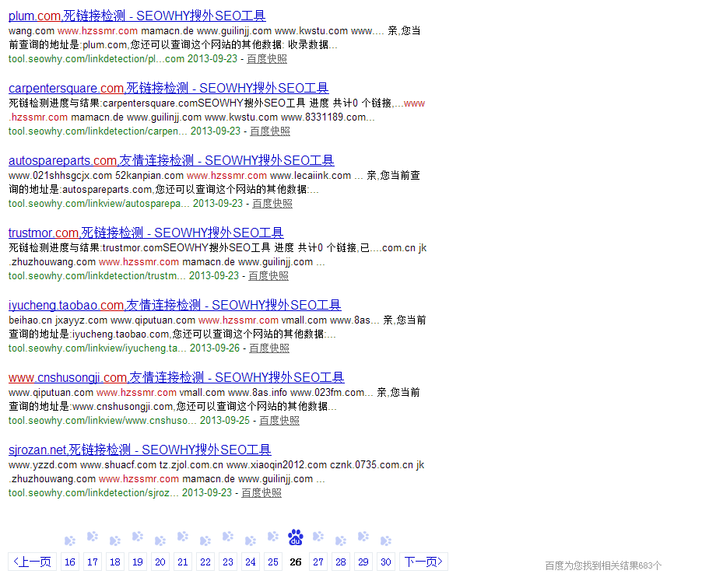Jump to results page 28

pyautogui.click(x=341, y=562)
